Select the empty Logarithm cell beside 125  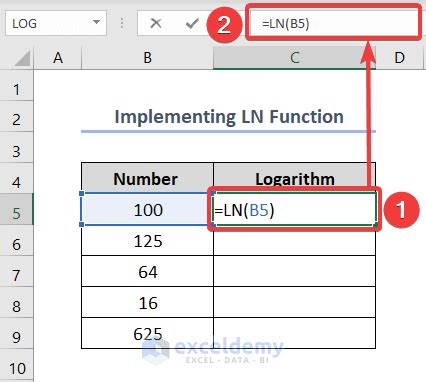pos(294,240)
